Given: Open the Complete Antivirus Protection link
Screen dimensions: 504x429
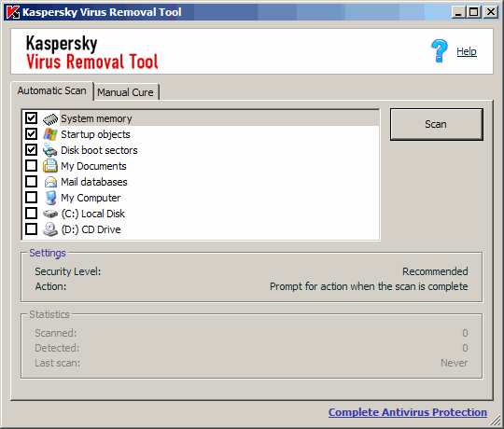Looking at the screenshot, I should point(408,412).
